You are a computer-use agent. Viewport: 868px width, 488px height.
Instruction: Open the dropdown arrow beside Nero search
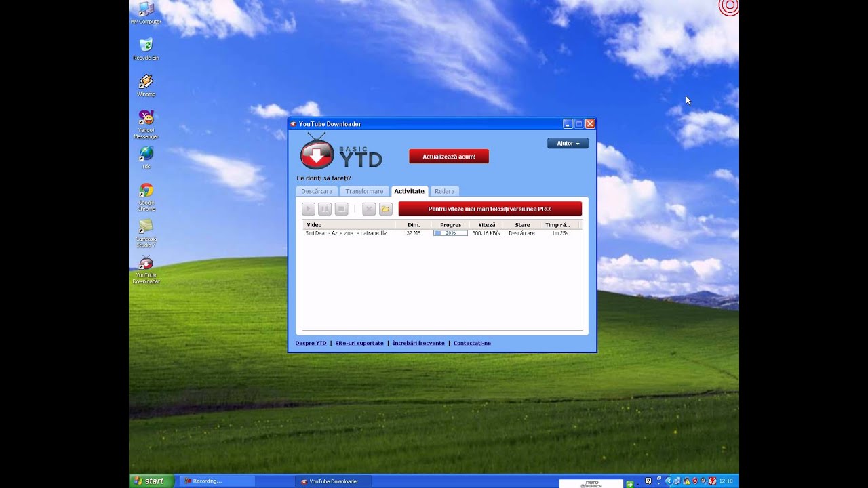pos(637,485)
